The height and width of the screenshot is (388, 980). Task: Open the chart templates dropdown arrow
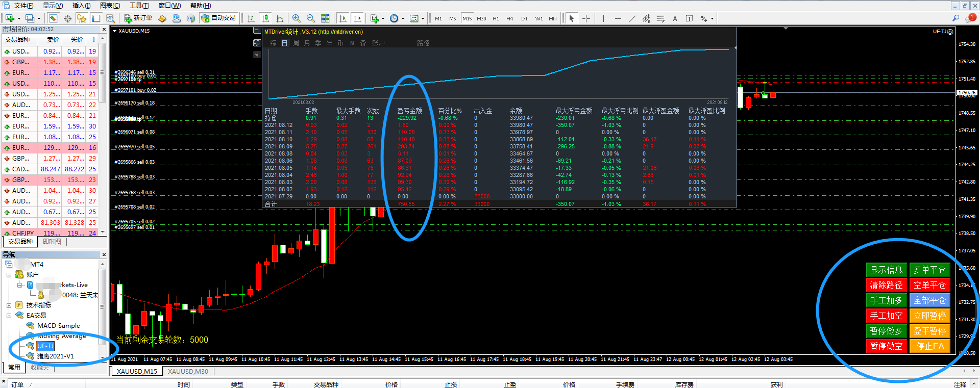tap(423, 19)
